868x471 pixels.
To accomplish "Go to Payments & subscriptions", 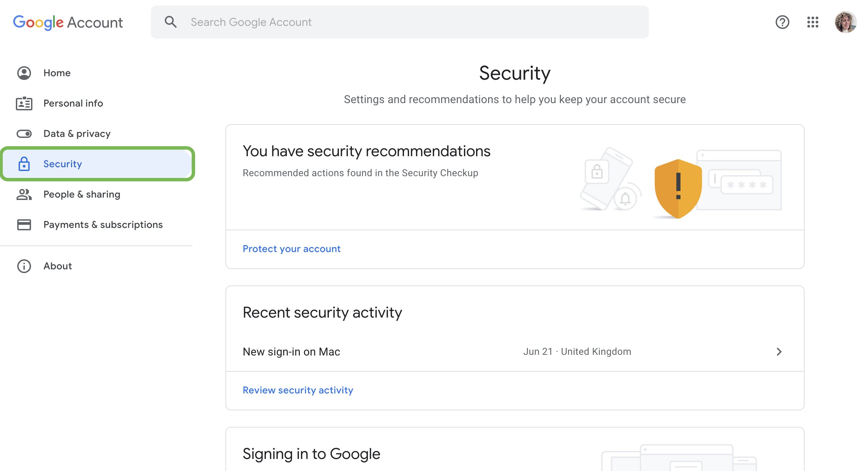I will tap(103, 225).
